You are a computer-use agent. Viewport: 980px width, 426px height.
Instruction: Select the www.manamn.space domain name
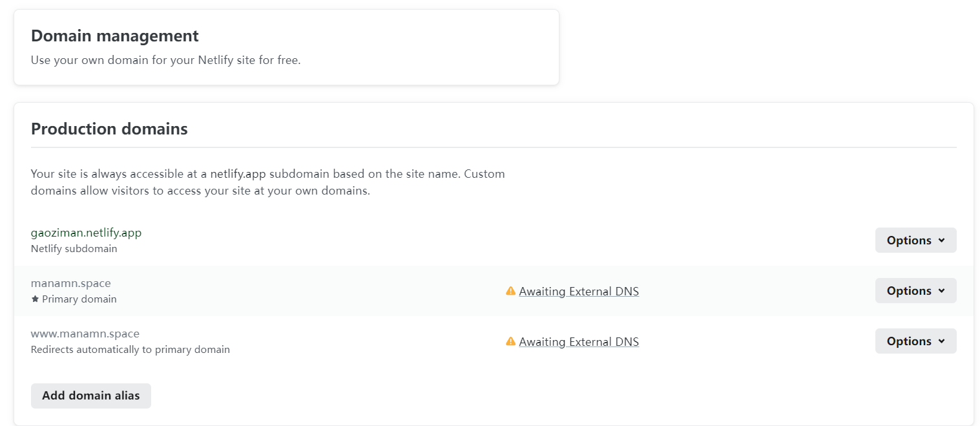click(85, 334)
